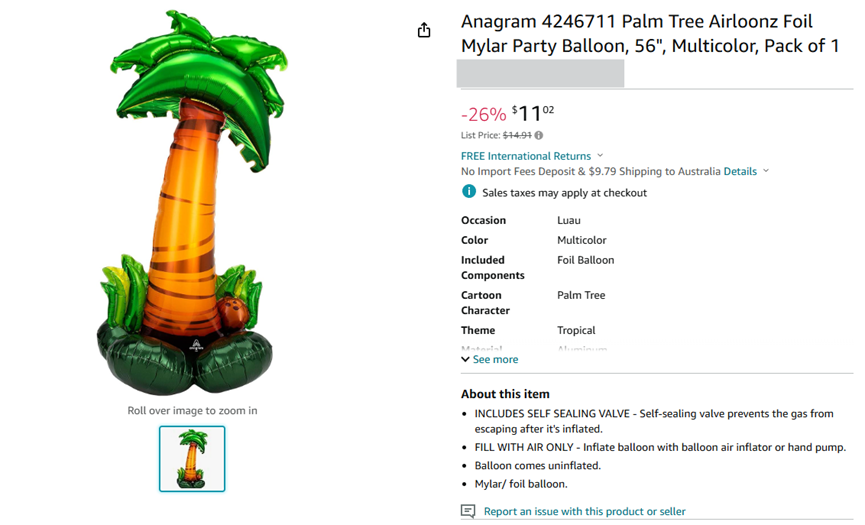Expand FREE International Returns dropdown arrow

tap(600, 156)
